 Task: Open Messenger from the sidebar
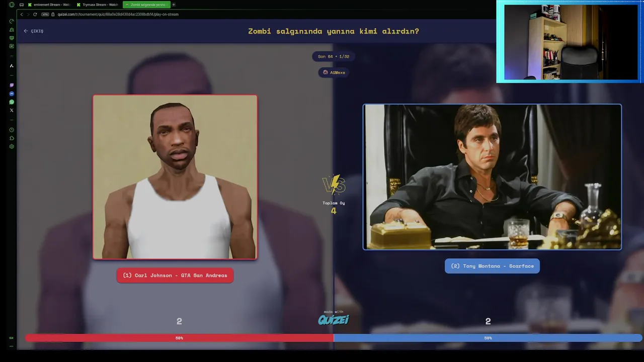[x=12, y=94]
